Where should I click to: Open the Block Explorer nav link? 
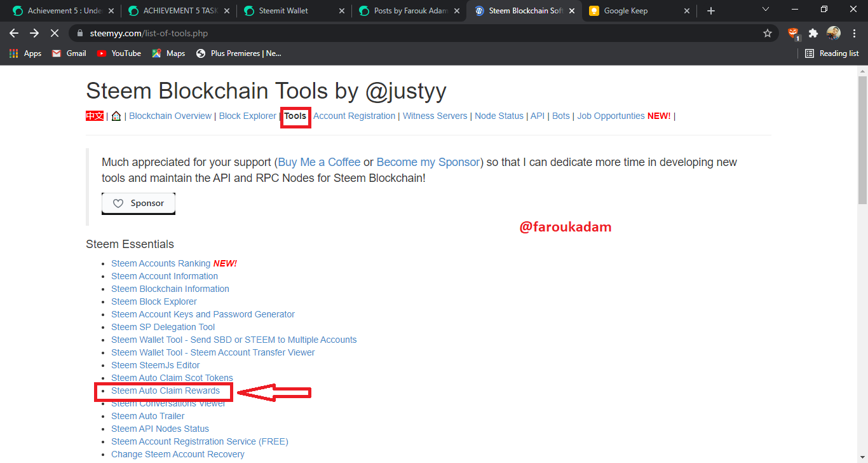point(248,116)
